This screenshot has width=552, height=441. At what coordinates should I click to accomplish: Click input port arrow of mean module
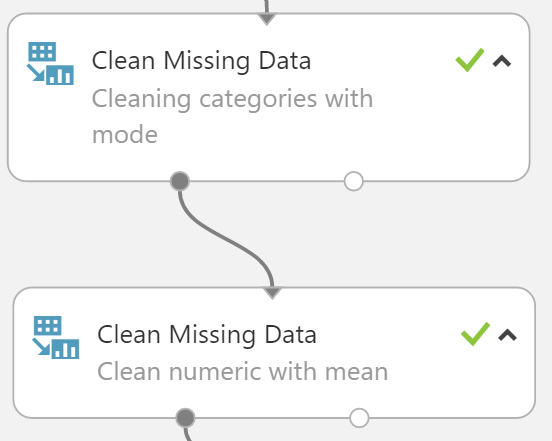click(272, 293)
